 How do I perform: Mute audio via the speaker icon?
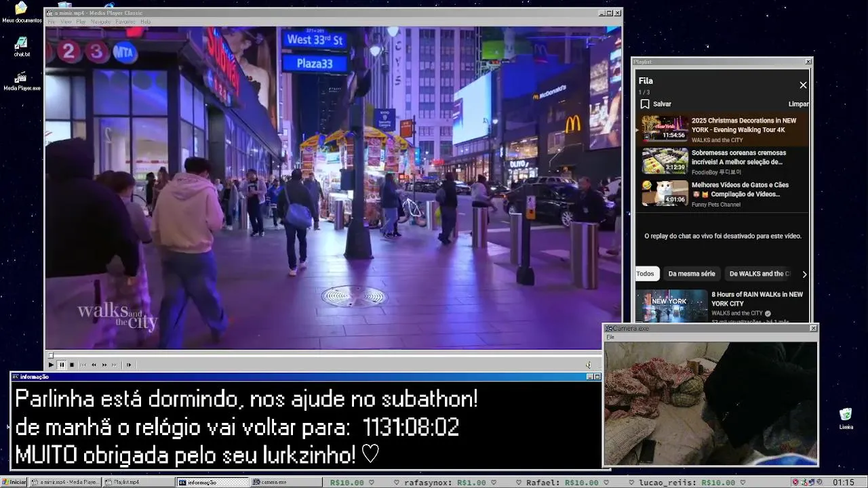(589, 365)
